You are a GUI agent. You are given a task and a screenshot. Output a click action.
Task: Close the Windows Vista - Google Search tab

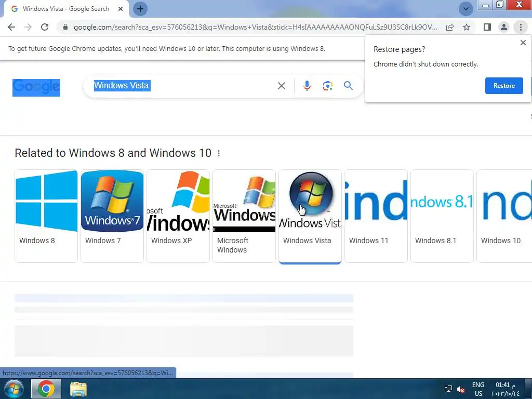pos(121,9)
